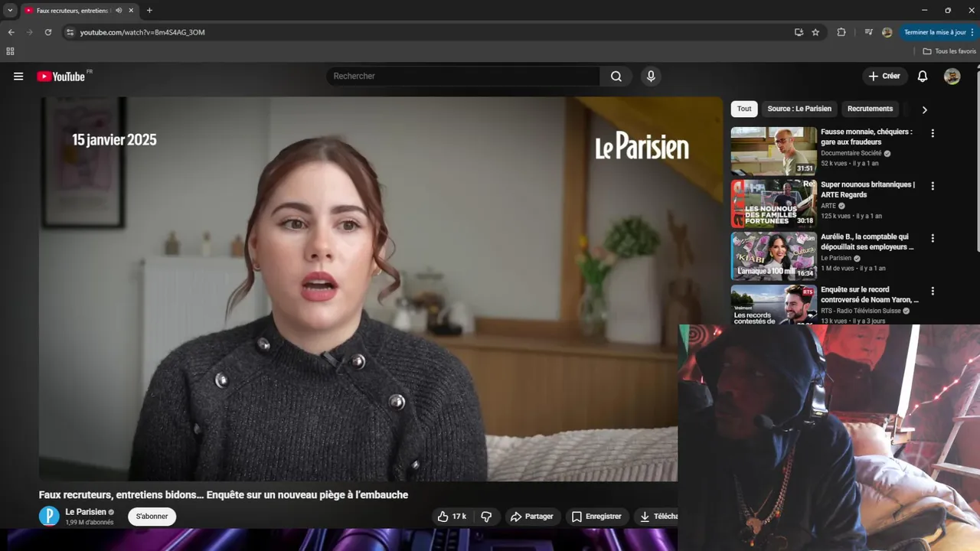Image resolution: width=980 pixels, height=551 pixels.
Task: Open Le Parisien channel avatar
Action: 49,517
